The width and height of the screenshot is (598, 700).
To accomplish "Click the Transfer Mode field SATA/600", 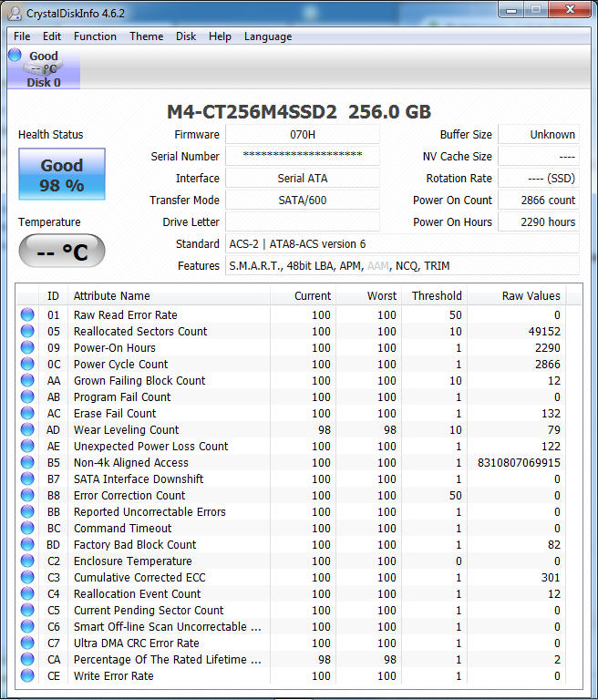I will (x=303, y=200).
